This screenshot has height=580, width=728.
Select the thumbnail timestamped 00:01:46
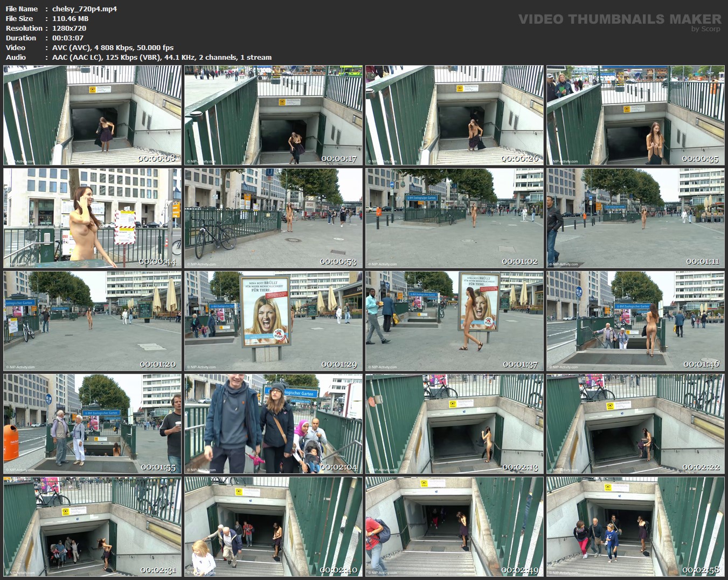(636, 321)
